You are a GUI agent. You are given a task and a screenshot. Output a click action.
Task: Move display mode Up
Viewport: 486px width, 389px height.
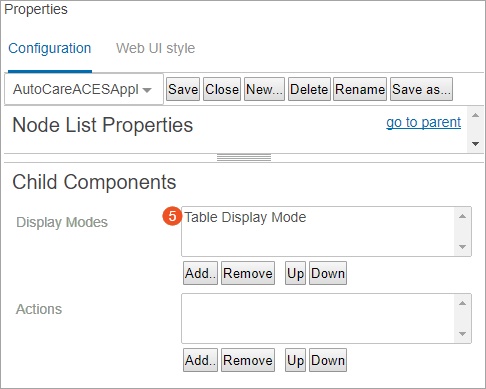click(295, 273)
